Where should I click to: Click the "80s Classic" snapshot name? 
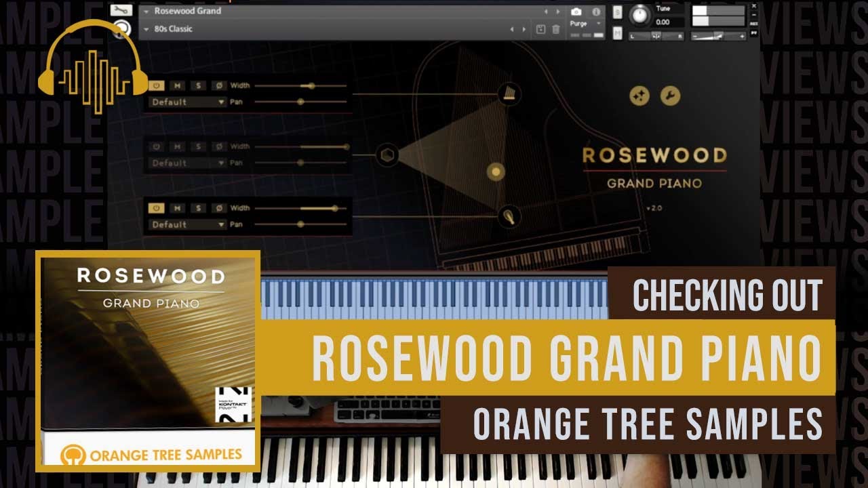[x=174, y=29]
